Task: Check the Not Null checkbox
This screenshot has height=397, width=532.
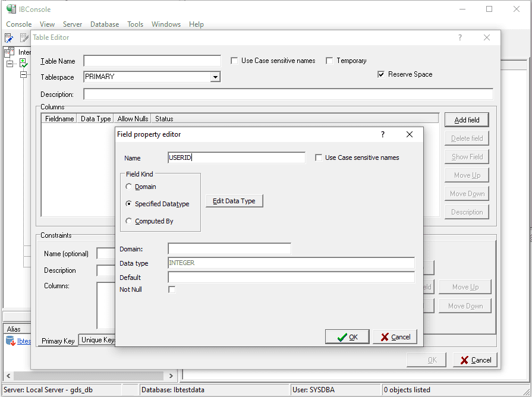Action: point(172,289)
